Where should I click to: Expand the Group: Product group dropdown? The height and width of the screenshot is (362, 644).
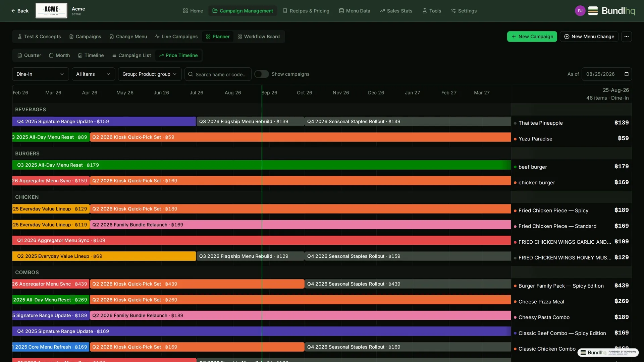point(150,74)
